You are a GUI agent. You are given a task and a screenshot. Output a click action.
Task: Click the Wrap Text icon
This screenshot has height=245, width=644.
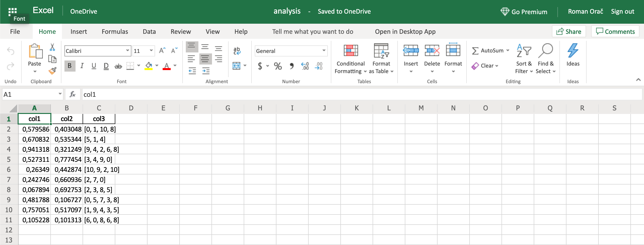[237, 51]
